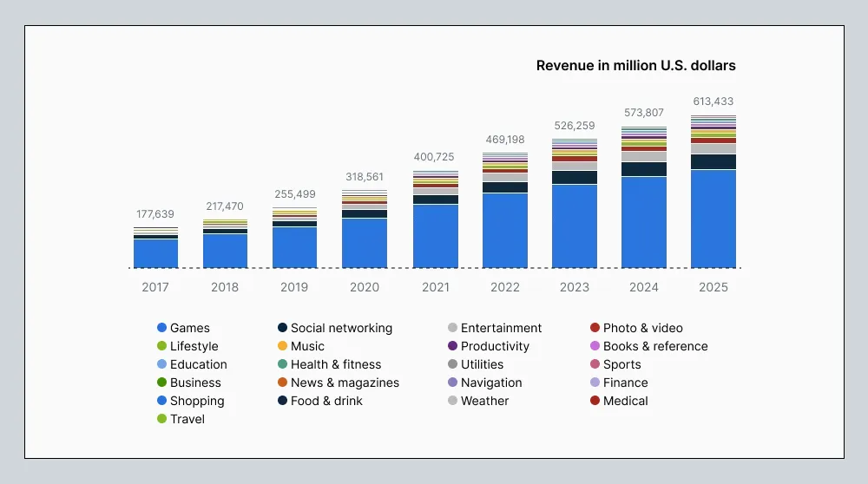Screen dimensions: 868x484
Task: Click the blue Games segment of the 2025 bar
Action: 713,219
